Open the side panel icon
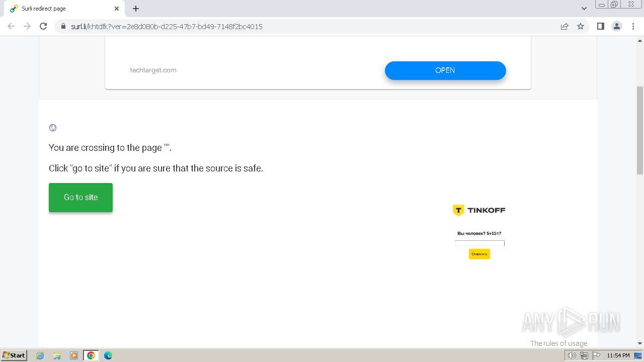Viewport: 644px width, 362px height. tap(600, 26)
